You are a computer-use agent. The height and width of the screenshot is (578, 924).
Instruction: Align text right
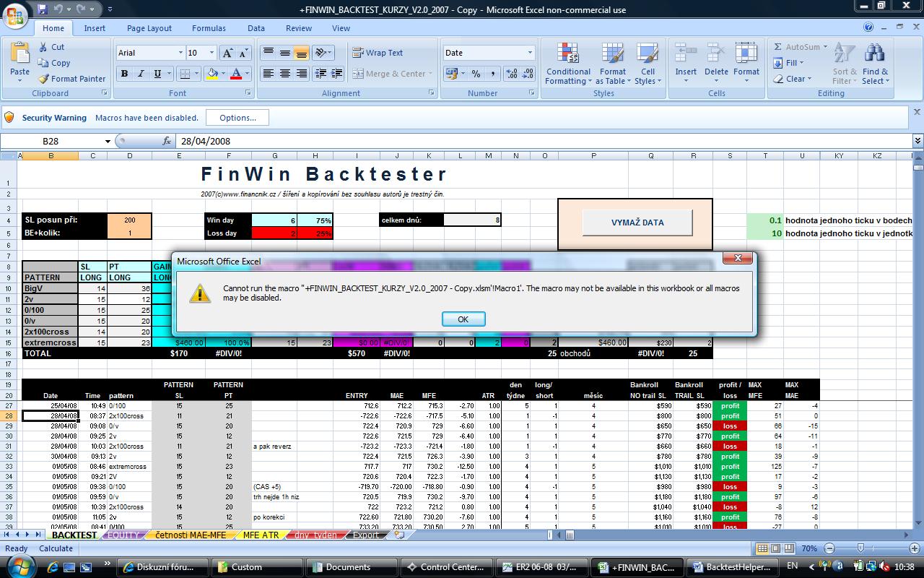[302, 74]
